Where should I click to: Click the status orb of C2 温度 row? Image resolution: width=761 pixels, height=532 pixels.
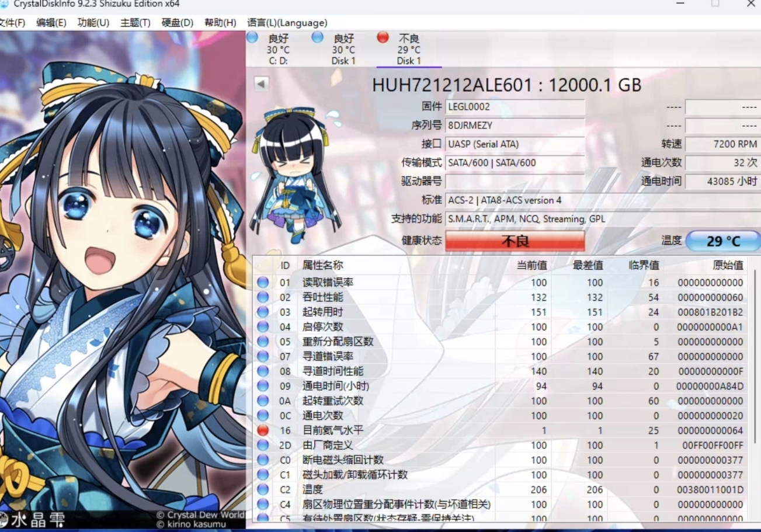click(x=263, y=489)
